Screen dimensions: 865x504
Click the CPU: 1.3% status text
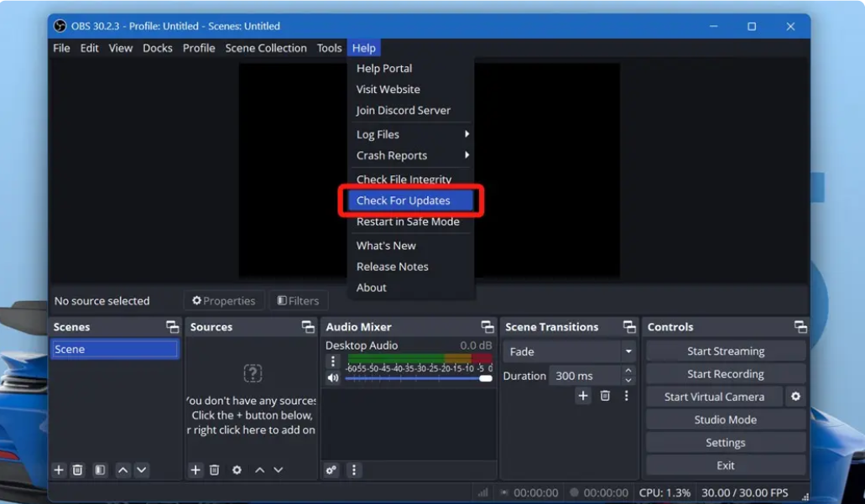[664, 492]
